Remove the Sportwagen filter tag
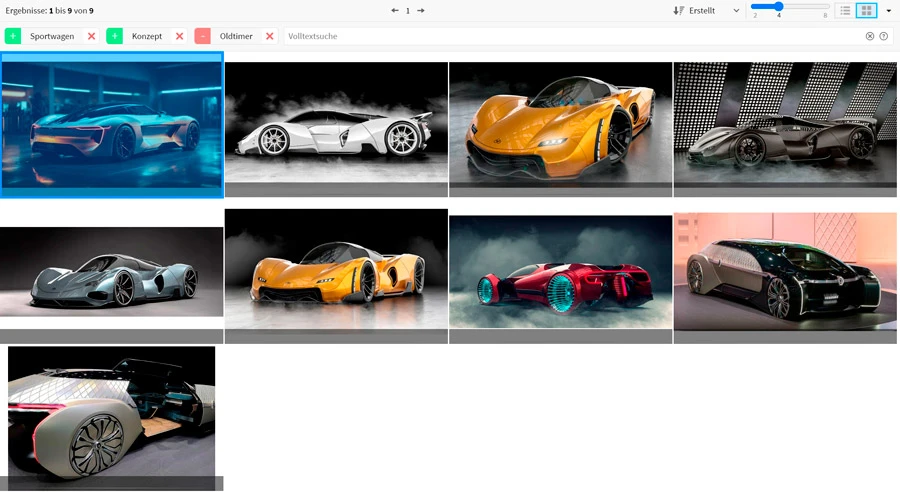Viewport: 900px width, 492px height. pyautogui.click(x=92, y=36)
